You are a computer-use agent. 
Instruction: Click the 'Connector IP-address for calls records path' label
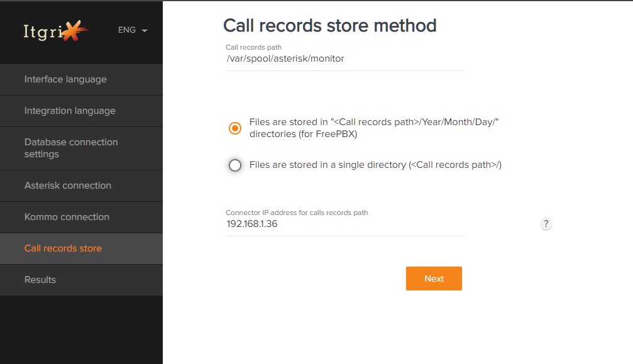(x=297, y=212)
